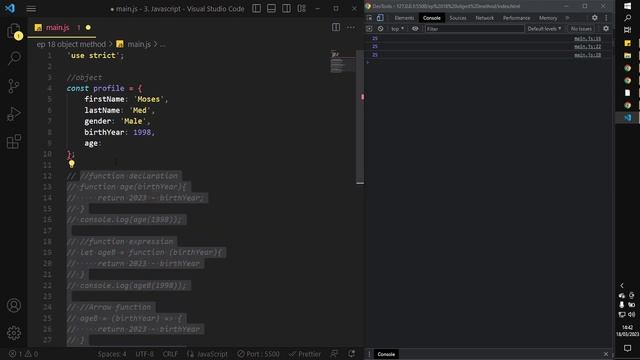Open second main.js source link in console
Screen dimensions: 640x360
point(587,47)
